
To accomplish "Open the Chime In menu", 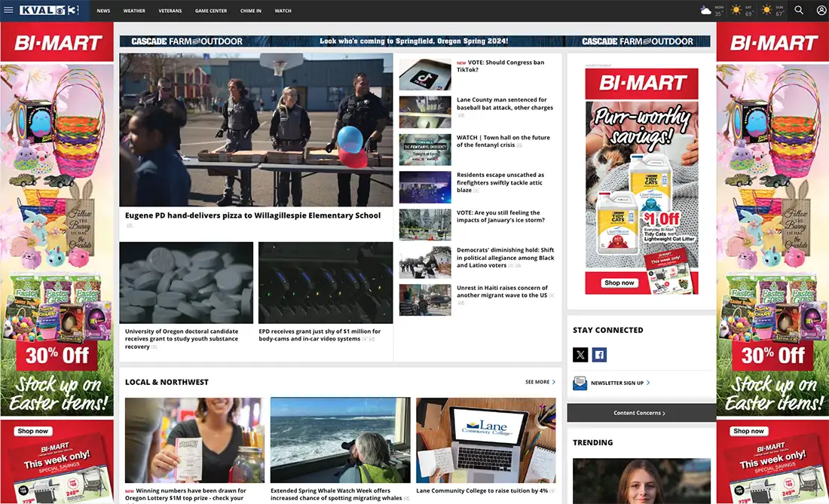I will click(x=251, y=11).
